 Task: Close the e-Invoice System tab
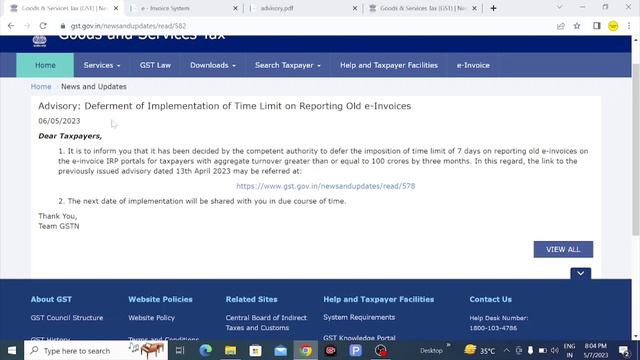tap(235, 8)
